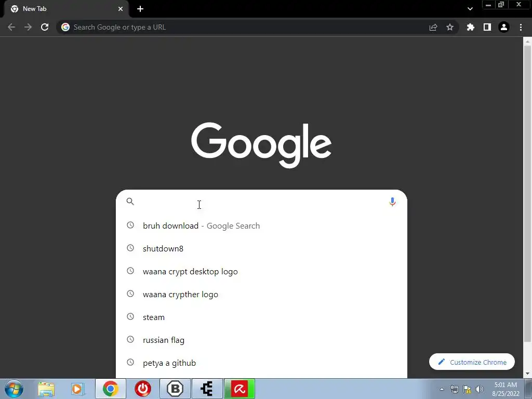Open the Extensions puzzle-piece menu
Image resolution: width=532 pixels, height=399 pixels.
tap(471, 27)
